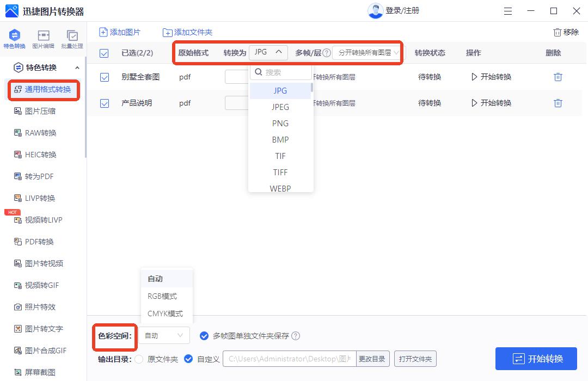The image size is (588, 381).
Task: Click the 登录/注册 link
Action: (401, 10)
